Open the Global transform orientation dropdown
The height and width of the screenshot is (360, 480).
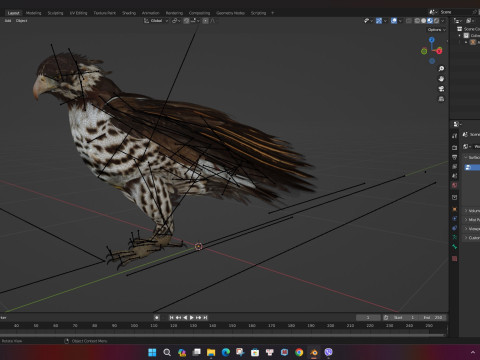(156, 21)
